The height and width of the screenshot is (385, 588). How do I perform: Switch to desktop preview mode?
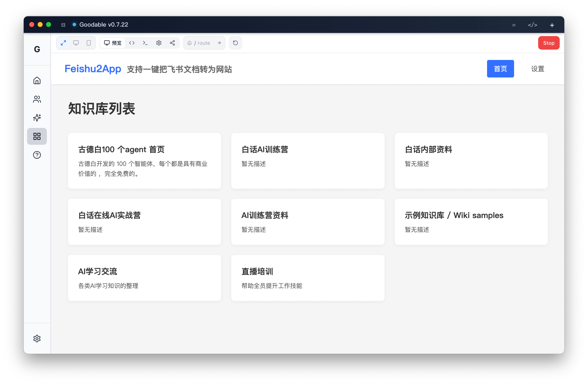click(x=76, y=43)
